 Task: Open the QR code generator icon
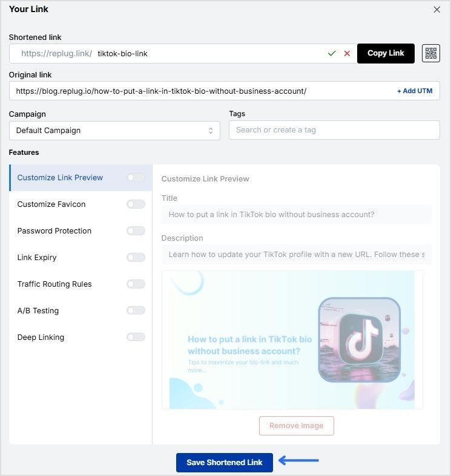(x=430, y=53)
